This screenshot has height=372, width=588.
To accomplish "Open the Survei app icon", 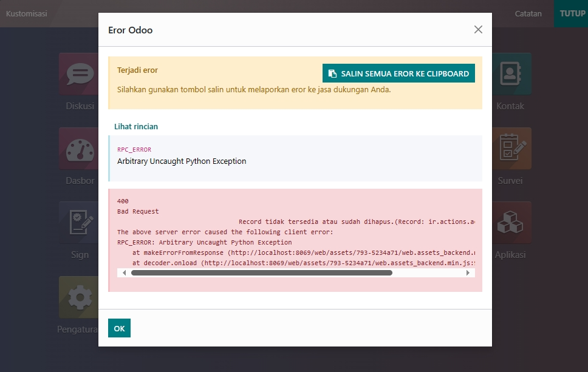I will point(511,148).
